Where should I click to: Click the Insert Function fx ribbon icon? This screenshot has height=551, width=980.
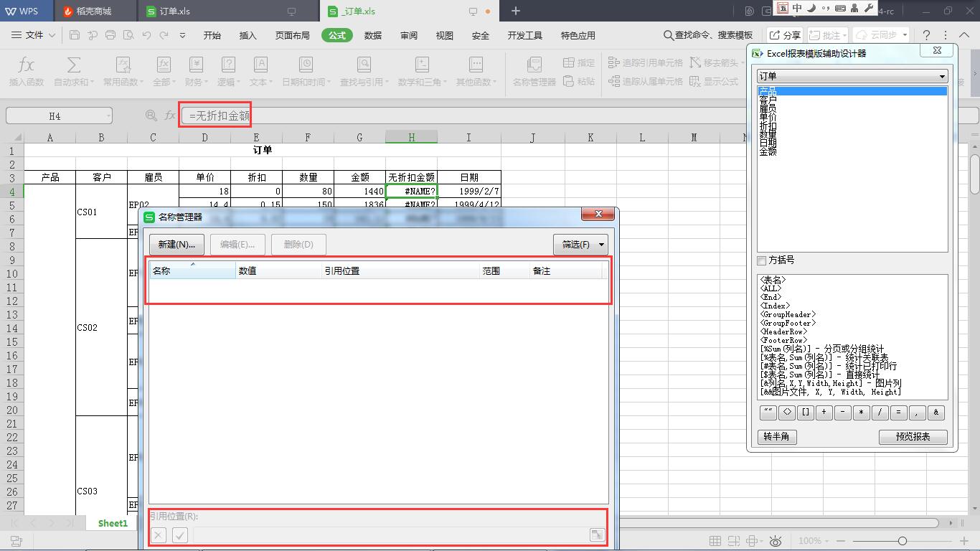click(x=26, y=66)
